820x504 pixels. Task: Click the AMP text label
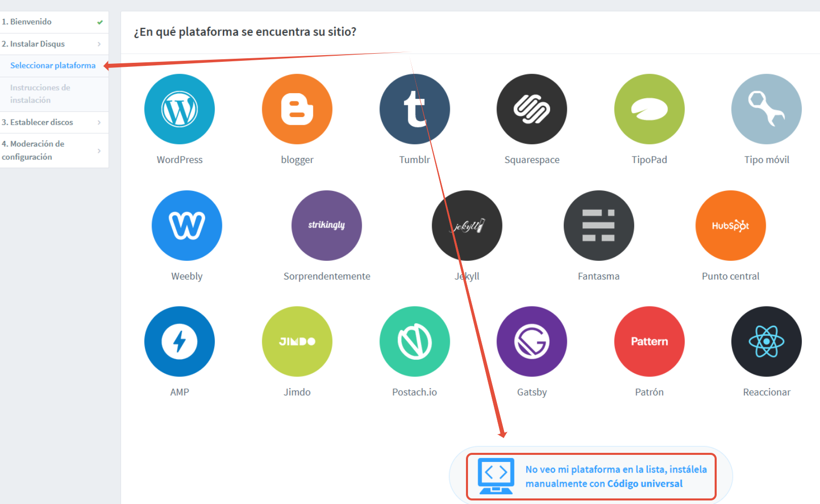click(179, 392)
